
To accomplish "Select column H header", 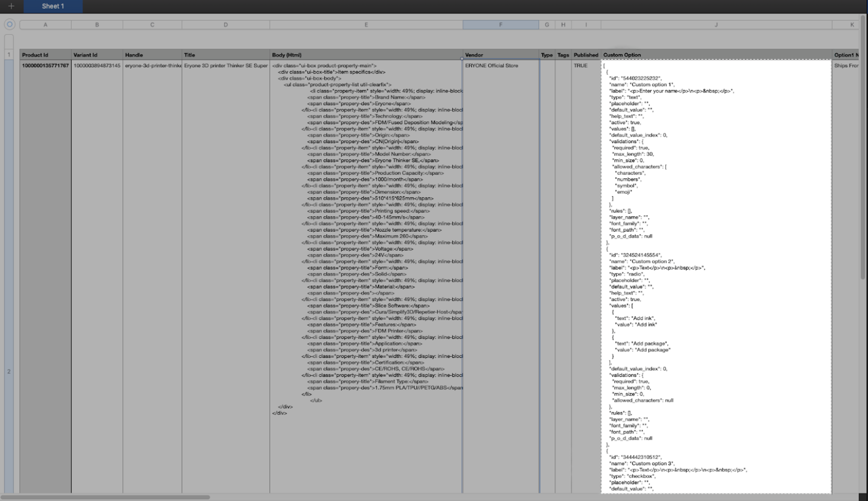I will (x=563, y=24).
